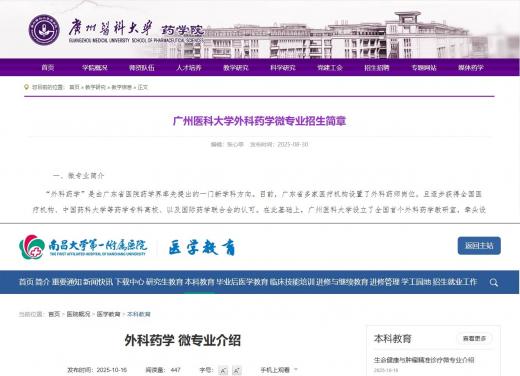Click heading 外科药学 微专业介绍
This screenshot has width=520, height=376.
183,341
